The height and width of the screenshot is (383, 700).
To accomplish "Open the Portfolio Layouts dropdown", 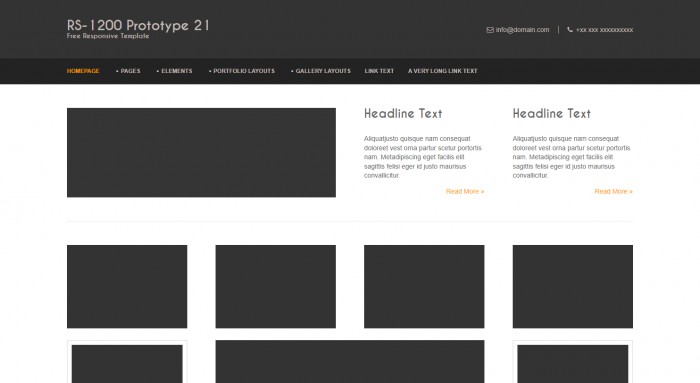I will click(242, 71).
